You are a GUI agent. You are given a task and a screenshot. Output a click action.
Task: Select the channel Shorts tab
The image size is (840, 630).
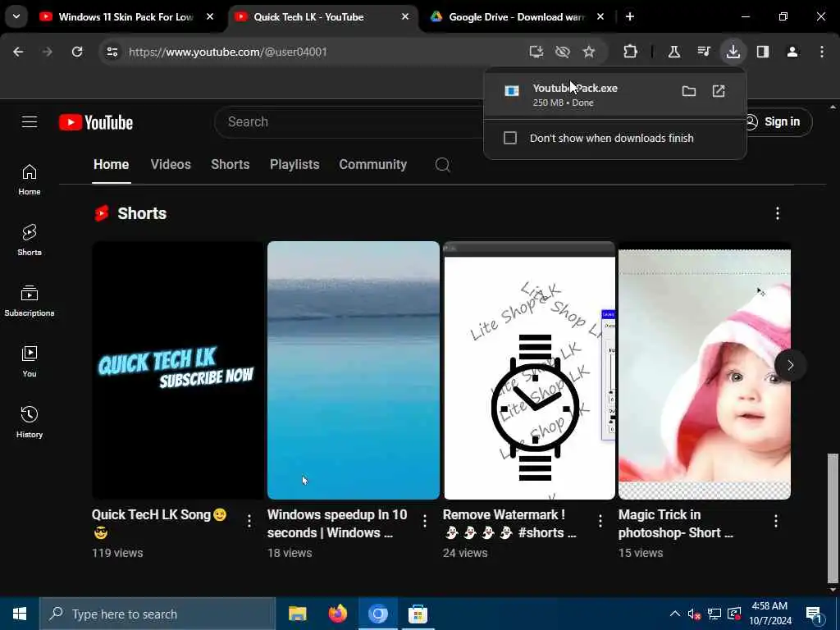pos(231,164)
